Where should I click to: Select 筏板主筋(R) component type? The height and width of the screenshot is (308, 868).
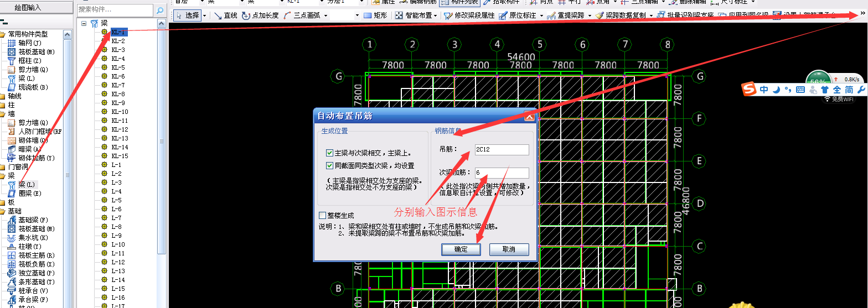[32, 255]
